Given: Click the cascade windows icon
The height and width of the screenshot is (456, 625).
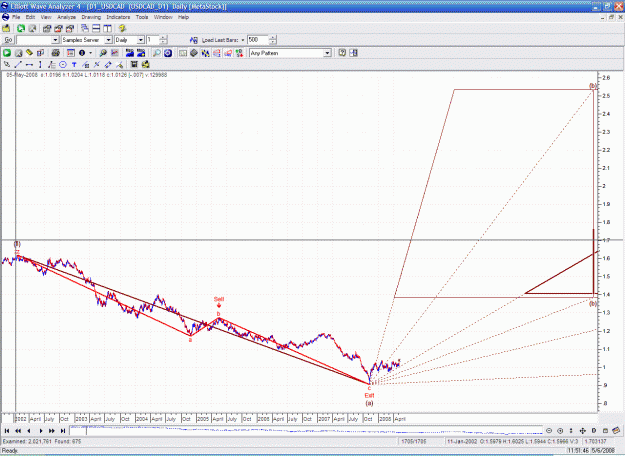Looking at the screenshot, I should coord(85,28).
